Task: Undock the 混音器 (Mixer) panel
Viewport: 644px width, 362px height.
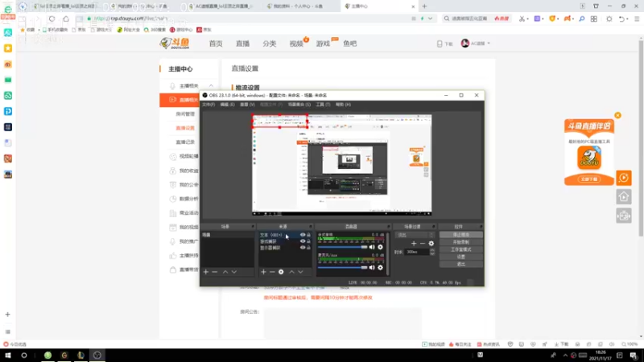Action: [388, 227]
